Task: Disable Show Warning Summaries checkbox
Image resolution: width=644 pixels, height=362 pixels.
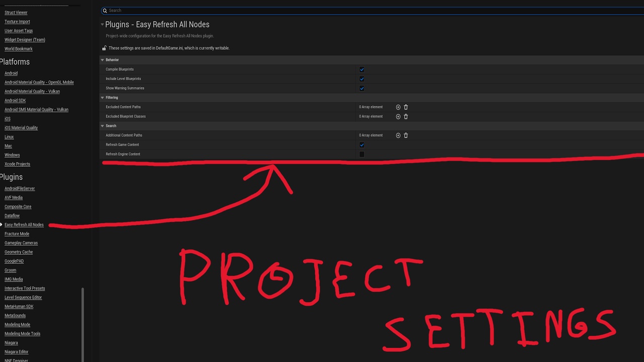Action: pyautogui.click(x=362, y=88)
